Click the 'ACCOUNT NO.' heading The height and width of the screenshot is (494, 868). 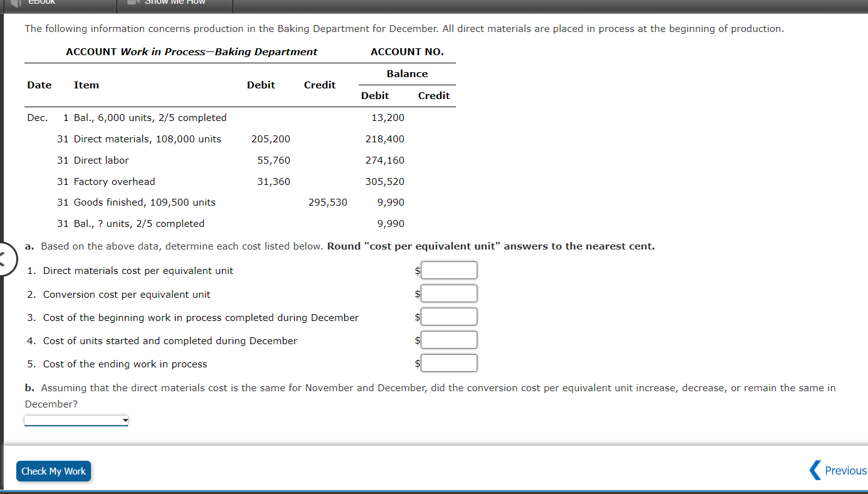pos(407,52)
